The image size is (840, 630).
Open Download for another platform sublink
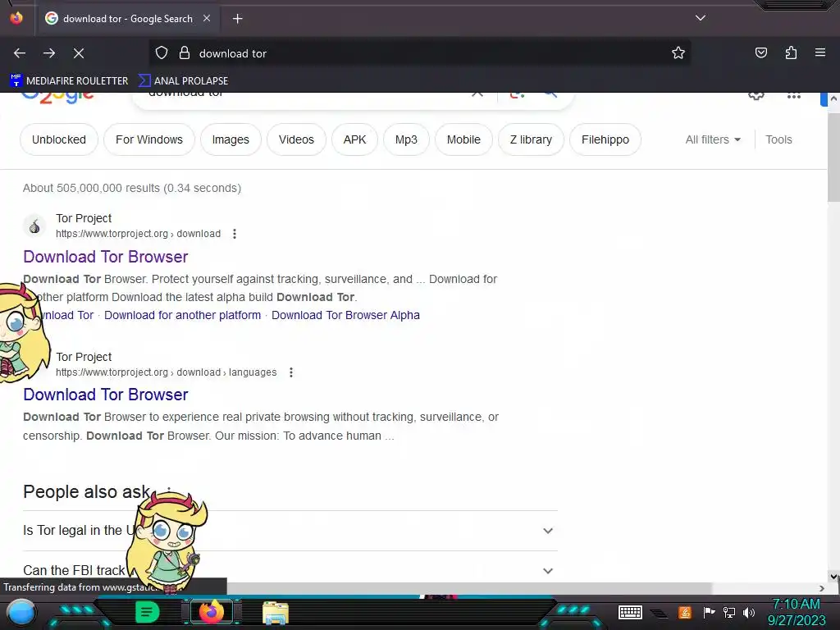pyautogui.click(x=182, y=315)
